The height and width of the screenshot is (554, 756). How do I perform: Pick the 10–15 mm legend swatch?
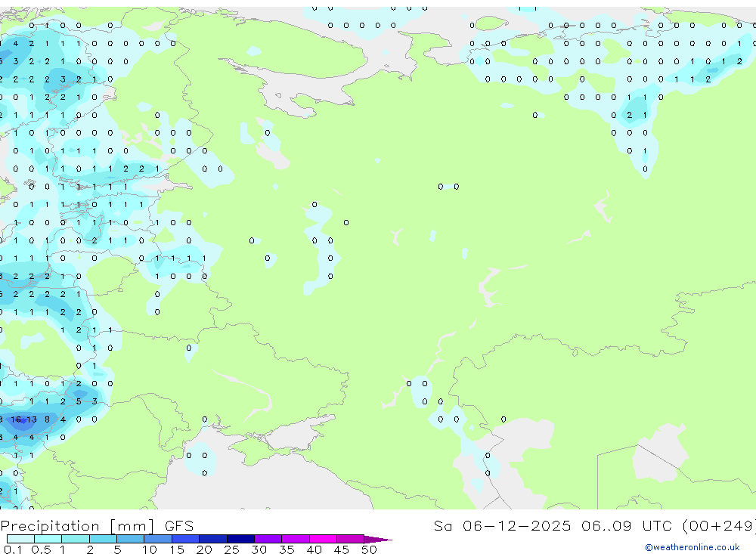(158, 539)
